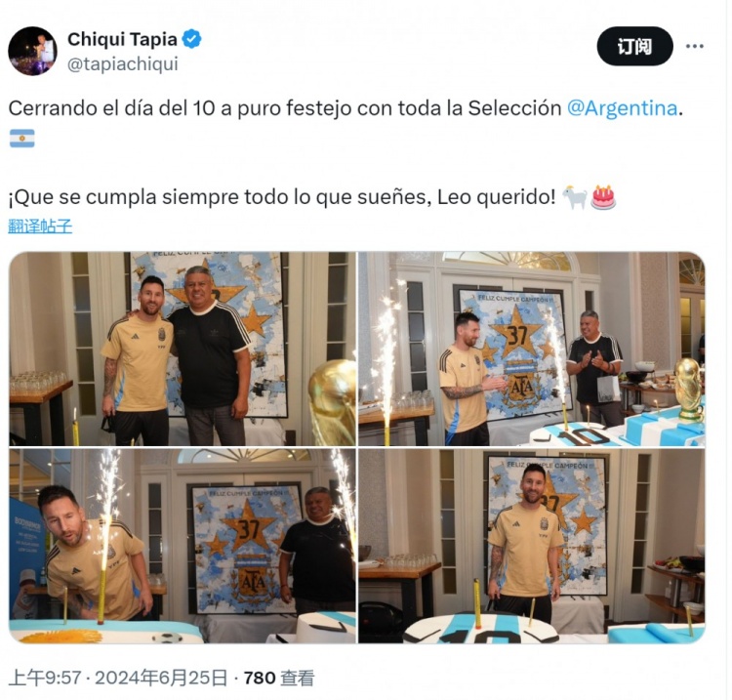Open the @tapiachiqui handle
The image size is (732, 700).
(x=123, y=64)
